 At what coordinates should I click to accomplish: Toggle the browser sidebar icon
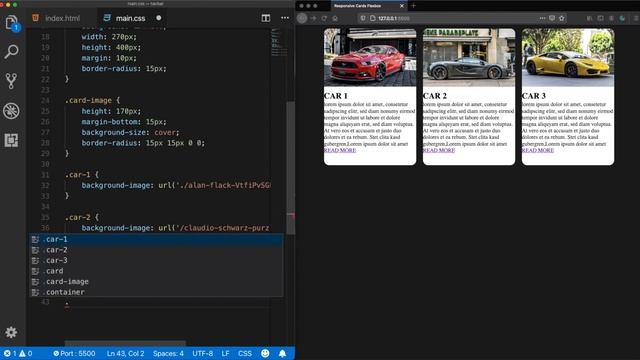point(600,18)
